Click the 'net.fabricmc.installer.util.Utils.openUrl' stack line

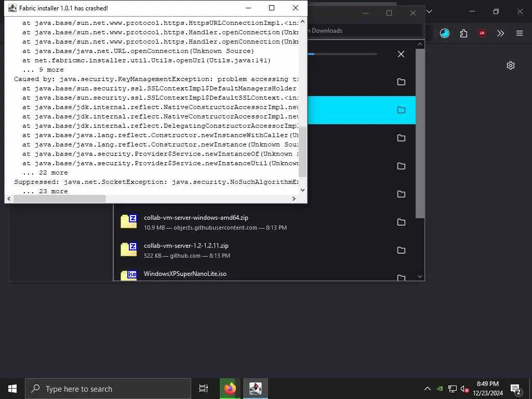coord(146,60)
